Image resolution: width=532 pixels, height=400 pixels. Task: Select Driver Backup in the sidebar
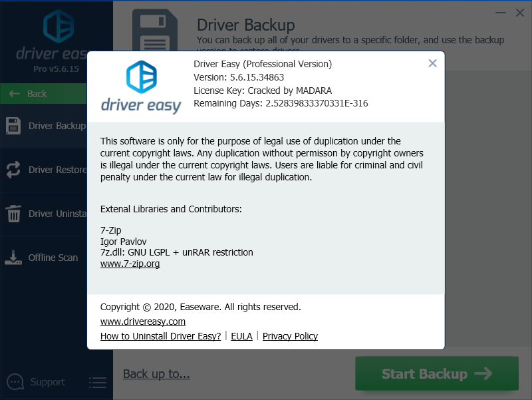click(43, 126)
